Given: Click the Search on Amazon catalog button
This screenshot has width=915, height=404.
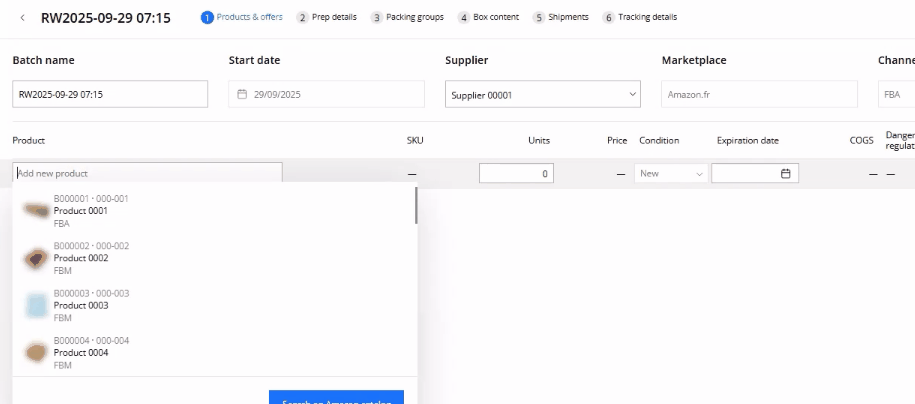Looking at the screenshot, I should [x=336, y=397].
